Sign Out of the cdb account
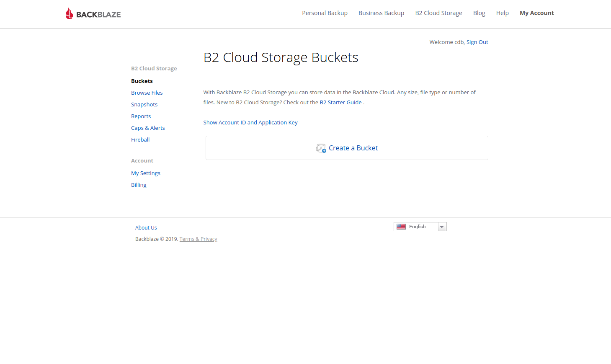Viewport: 611px width, 364px height. [x=477, y=42]
